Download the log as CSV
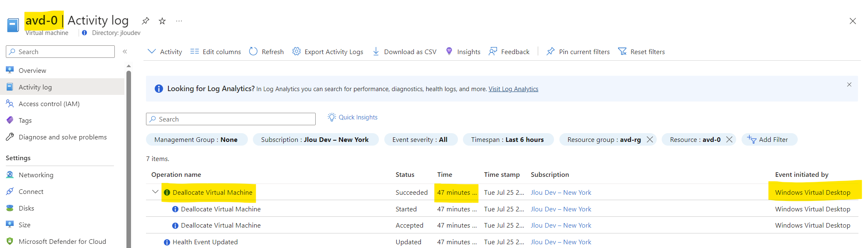This screenshot has height=248, width=868. tap(404, 52)
